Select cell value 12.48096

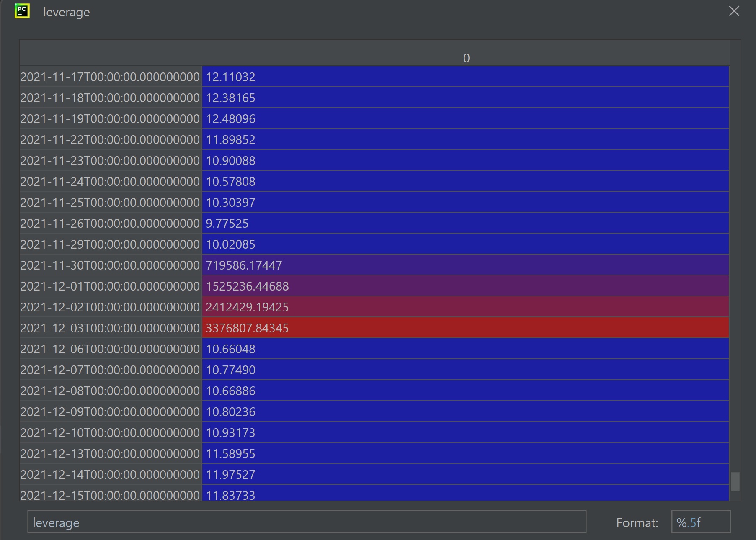465,118
